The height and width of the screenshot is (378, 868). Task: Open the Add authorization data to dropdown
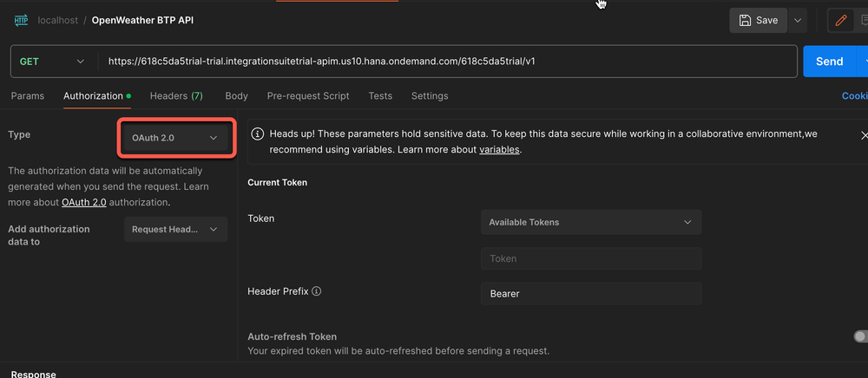pyautogui.click(x=175, y=229)
